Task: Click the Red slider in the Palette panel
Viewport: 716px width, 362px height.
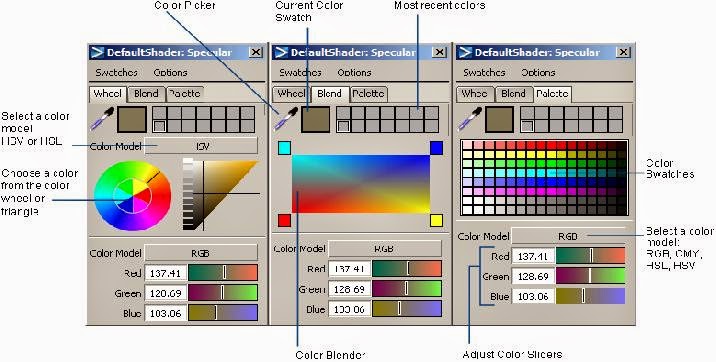Action: click(x=590, y=256)
